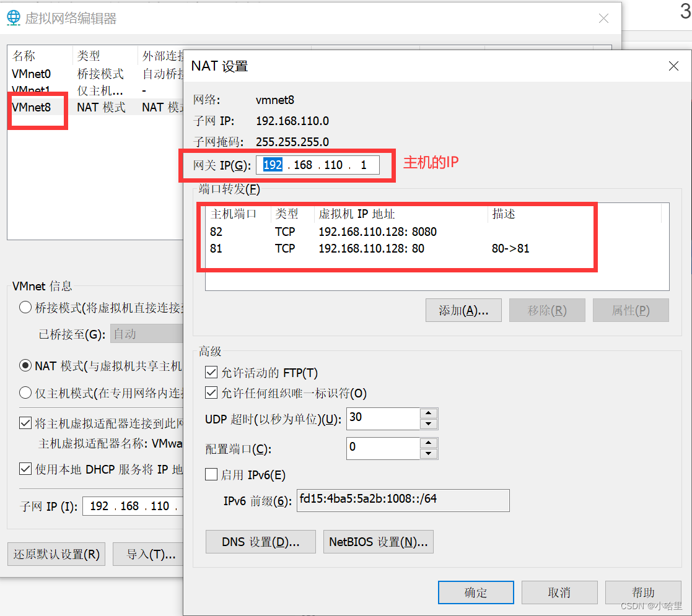Viewport: 692px width, 616px height.
Task: Click 192 octet in 子网 IP (I) field
Action: pyautogui.click(x=99, y=506)
